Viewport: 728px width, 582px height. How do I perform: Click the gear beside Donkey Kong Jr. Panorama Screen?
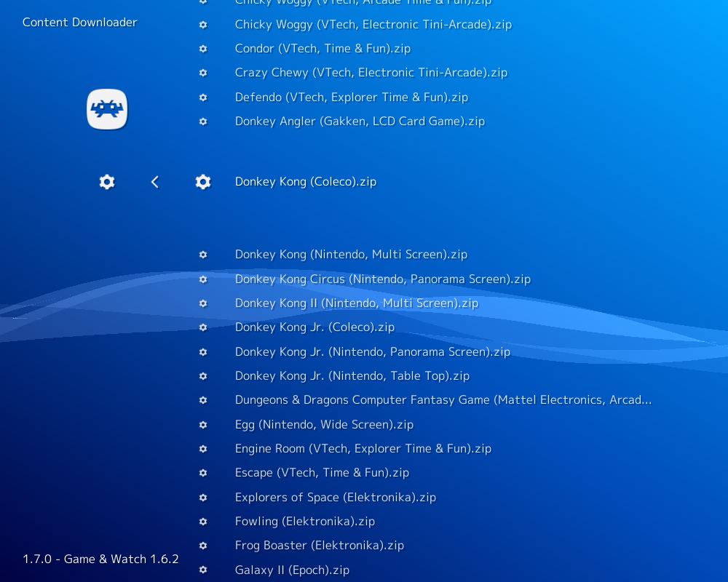[203, 352]
